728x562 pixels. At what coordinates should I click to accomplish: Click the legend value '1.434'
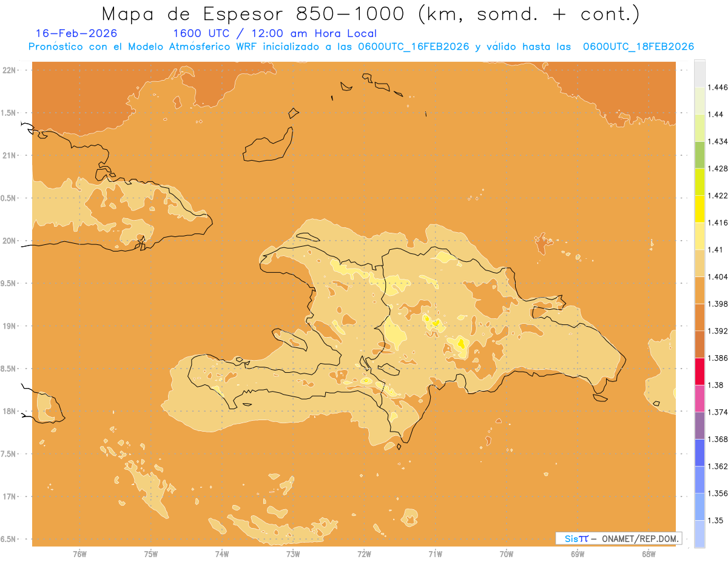tap(717, 141)
